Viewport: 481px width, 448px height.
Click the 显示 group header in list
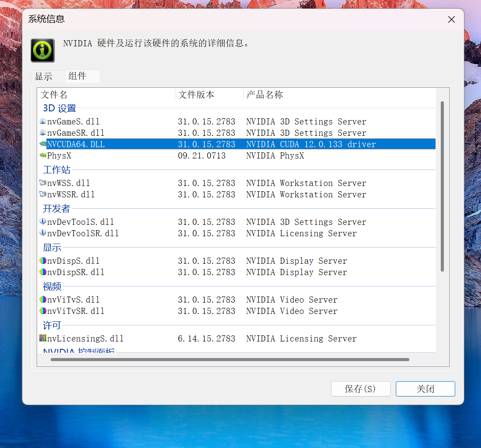pos(52,248)
